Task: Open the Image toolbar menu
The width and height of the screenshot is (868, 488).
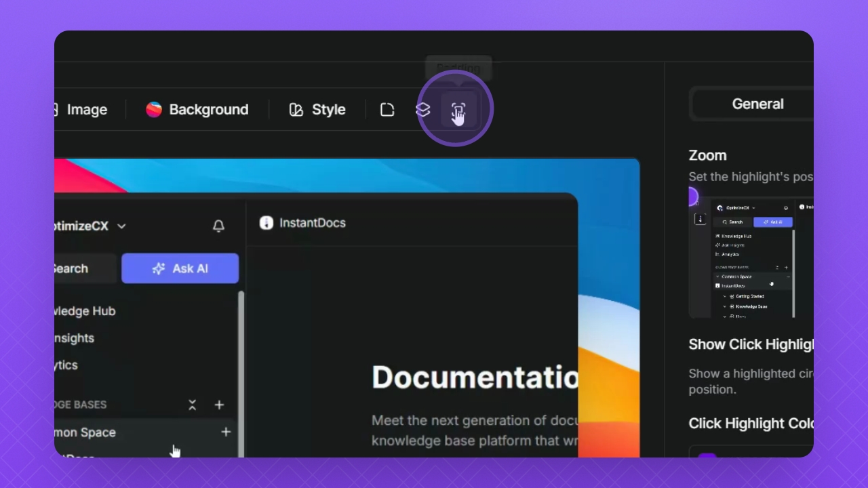Action: coord(81,109)
